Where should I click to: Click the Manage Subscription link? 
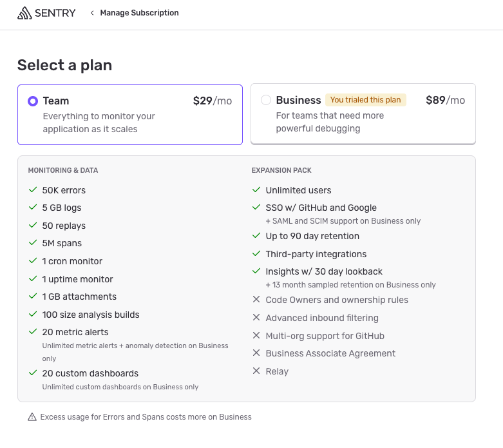click(139, 13)
